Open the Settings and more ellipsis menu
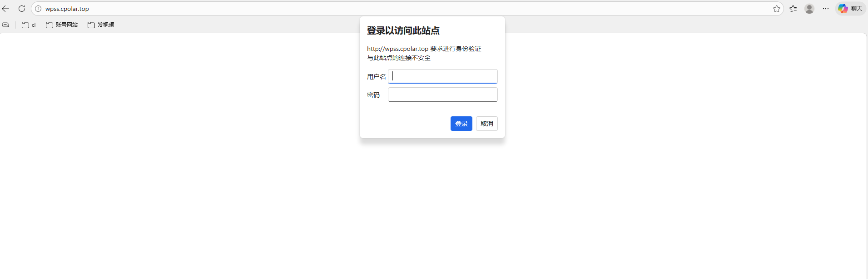 (826, 9)
